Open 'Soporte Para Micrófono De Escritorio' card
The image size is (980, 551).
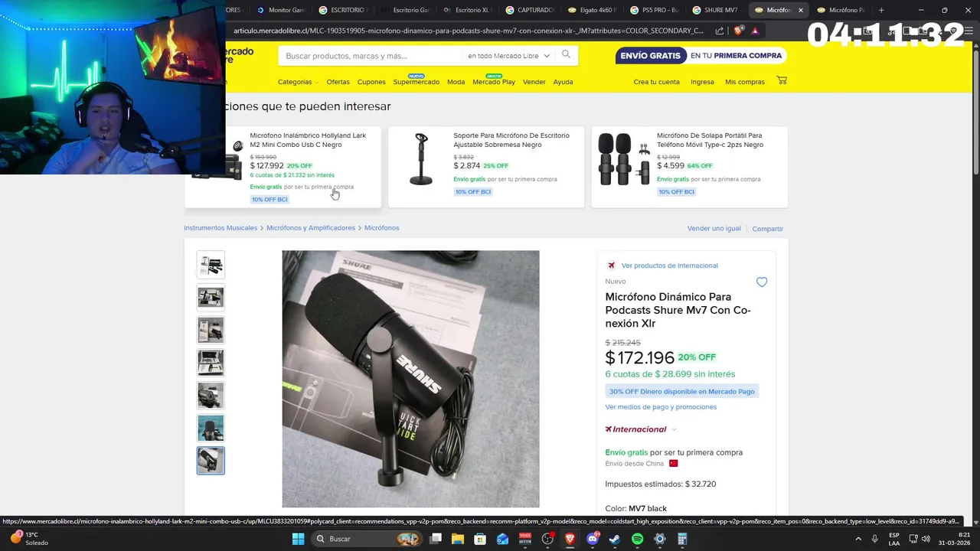[x=486, y=167]
